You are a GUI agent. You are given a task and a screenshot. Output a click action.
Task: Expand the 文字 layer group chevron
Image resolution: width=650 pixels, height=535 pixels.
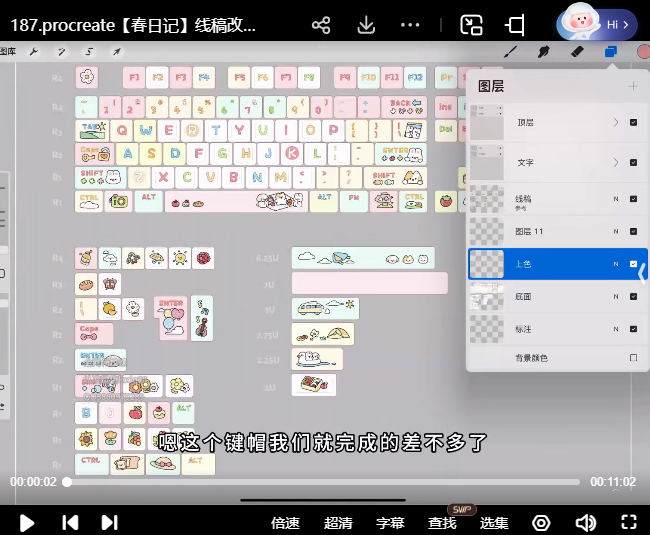[x=615, y=162]
